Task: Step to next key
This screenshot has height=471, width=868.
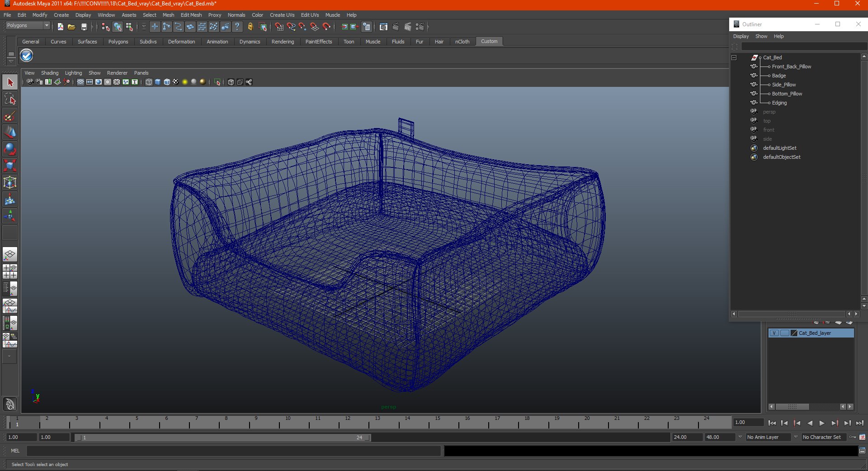Action: click(835, 423)
